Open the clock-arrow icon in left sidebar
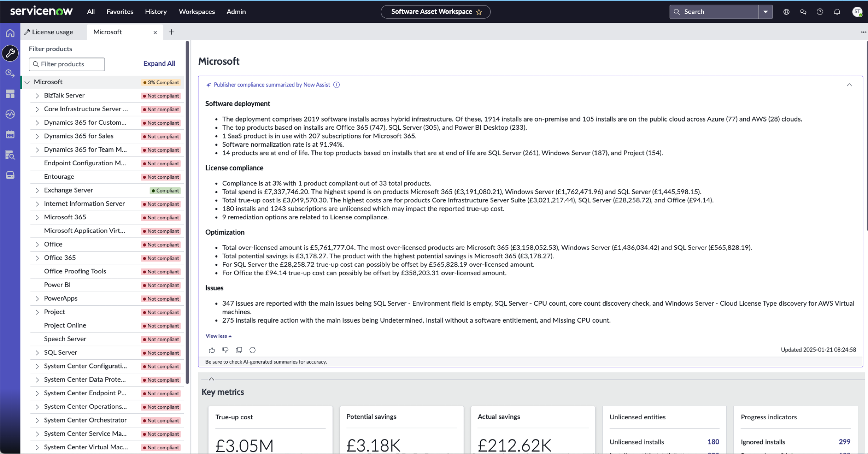 10,73
